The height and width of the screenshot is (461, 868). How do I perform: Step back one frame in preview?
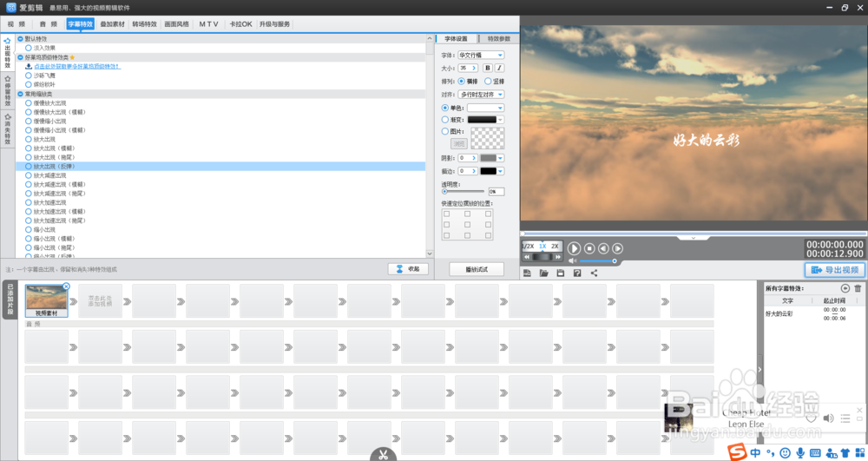(x=603, y=249)
